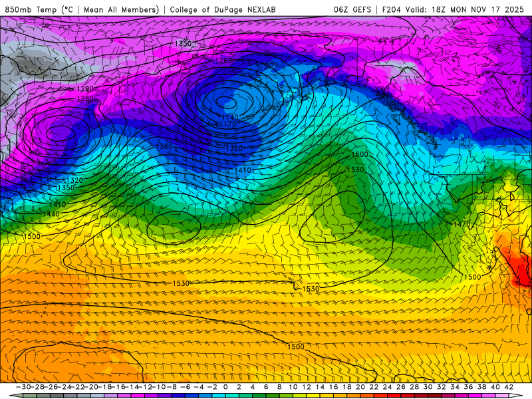532x399 pixels.
Task: Click the 1470 contour label
Action: tap(462, 224)
